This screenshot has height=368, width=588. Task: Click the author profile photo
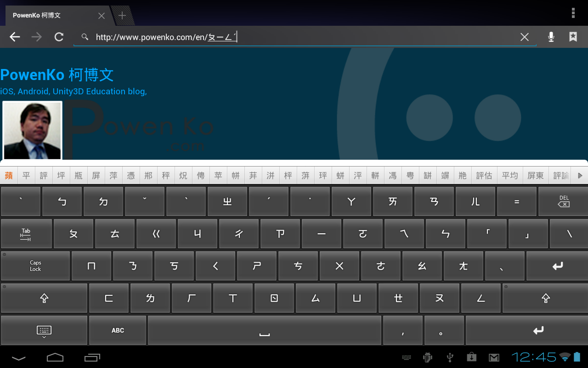click(32, 131)
